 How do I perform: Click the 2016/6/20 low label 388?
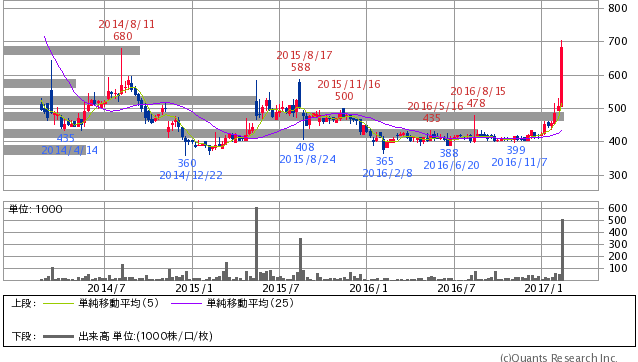449,153
